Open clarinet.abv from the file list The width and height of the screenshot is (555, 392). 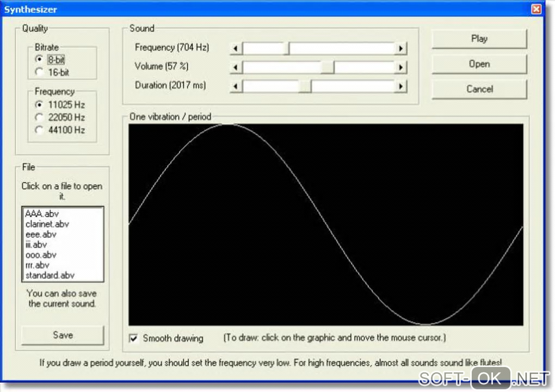(x=63, y=224)
